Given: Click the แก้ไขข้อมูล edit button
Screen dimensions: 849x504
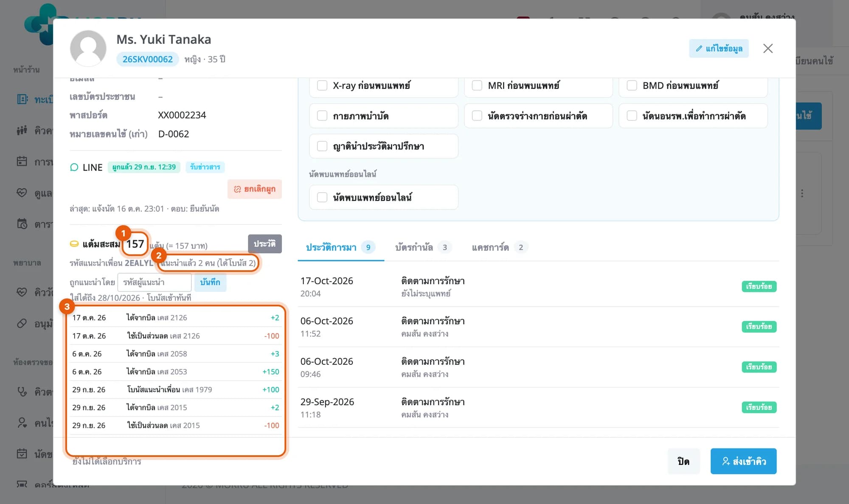Looking at the screenshot, I should coord(719,48).
